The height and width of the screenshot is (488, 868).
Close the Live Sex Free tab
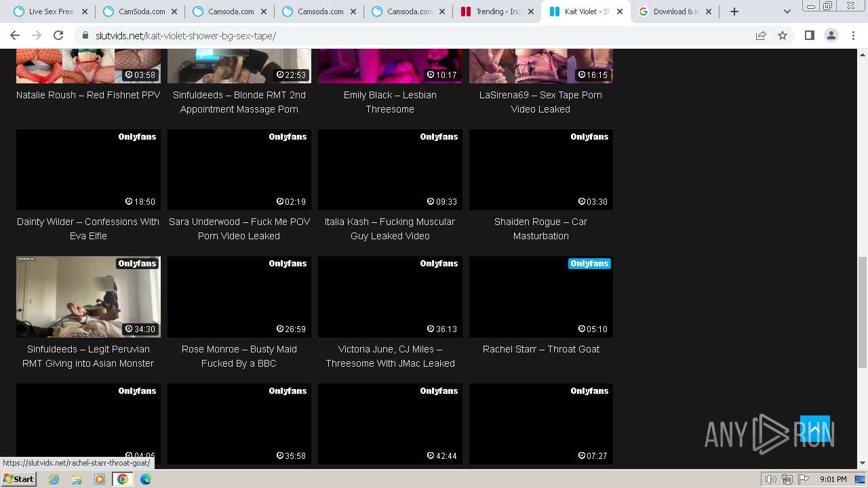point(85,12)
